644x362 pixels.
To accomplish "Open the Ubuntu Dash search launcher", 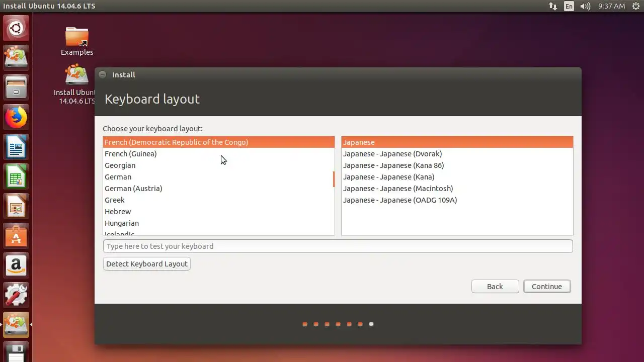I will pos(16,28).
